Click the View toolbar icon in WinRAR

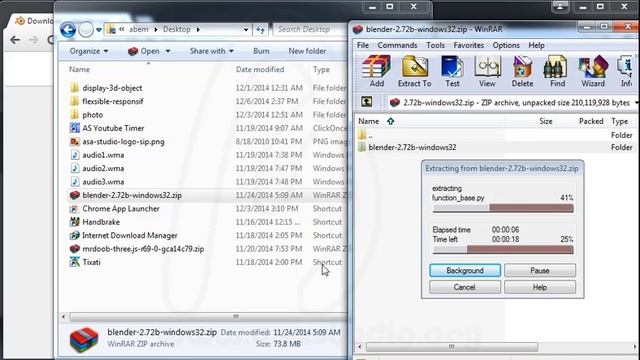tap(487, 71)
